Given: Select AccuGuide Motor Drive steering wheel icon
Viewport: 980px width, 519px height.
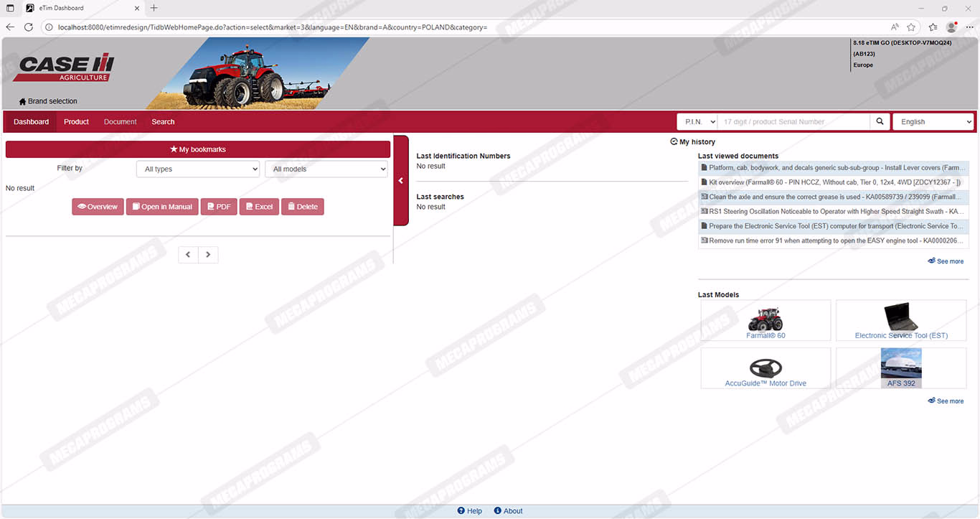Looking at the screenshot, I should click(765, 368).
